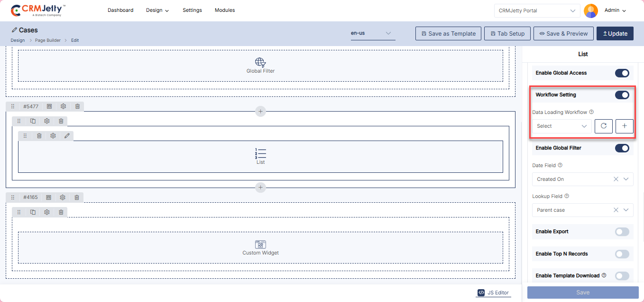Turn on the Enable Export switch
This screenshot has width=644, height=302.
622,232
